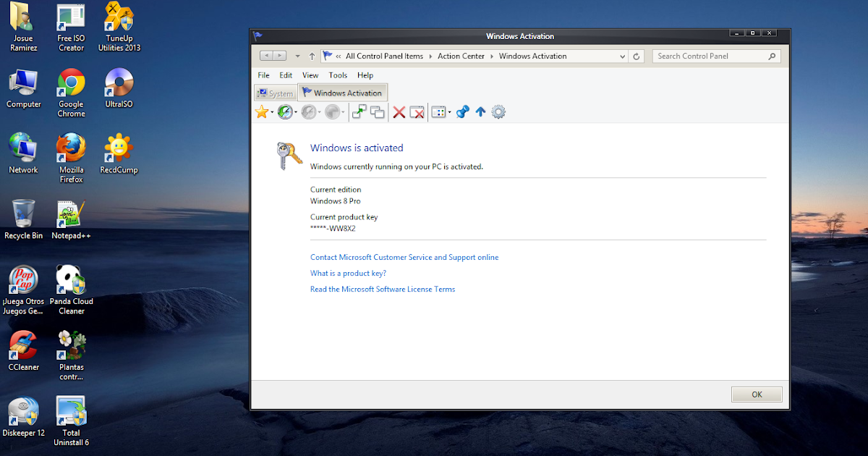Select the Google Chrome desktop icon
The width and height of the screenshot is (868, 456).
click(x=71, y=93)
